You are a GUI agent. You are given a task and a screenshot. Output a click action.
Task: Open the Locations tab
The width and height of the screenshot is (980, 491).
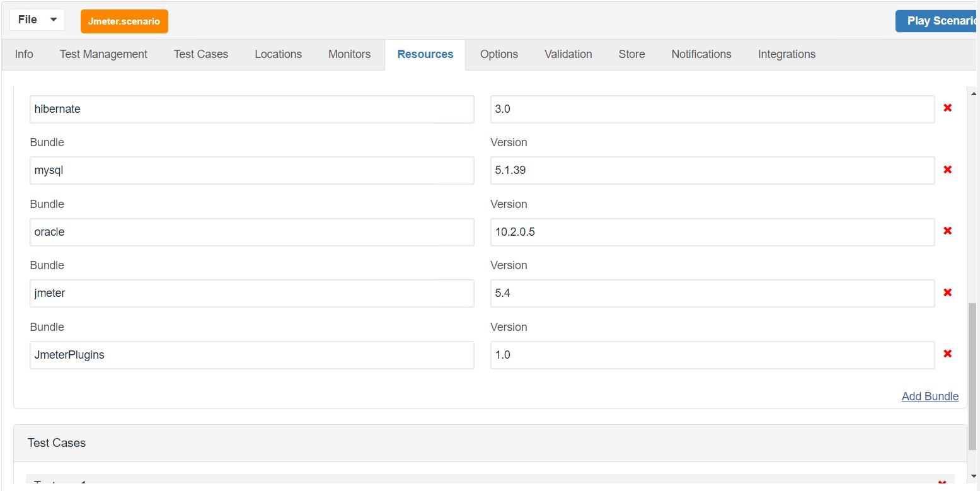[278, 54]
